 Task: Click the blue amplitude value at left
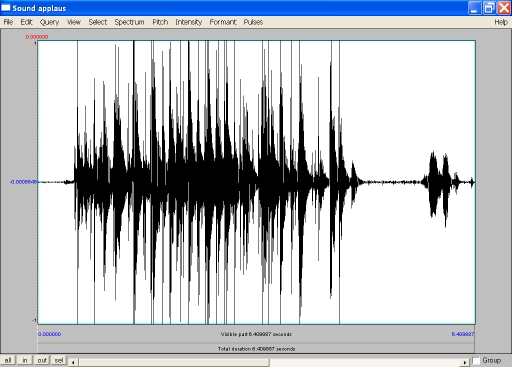(24, 182)
